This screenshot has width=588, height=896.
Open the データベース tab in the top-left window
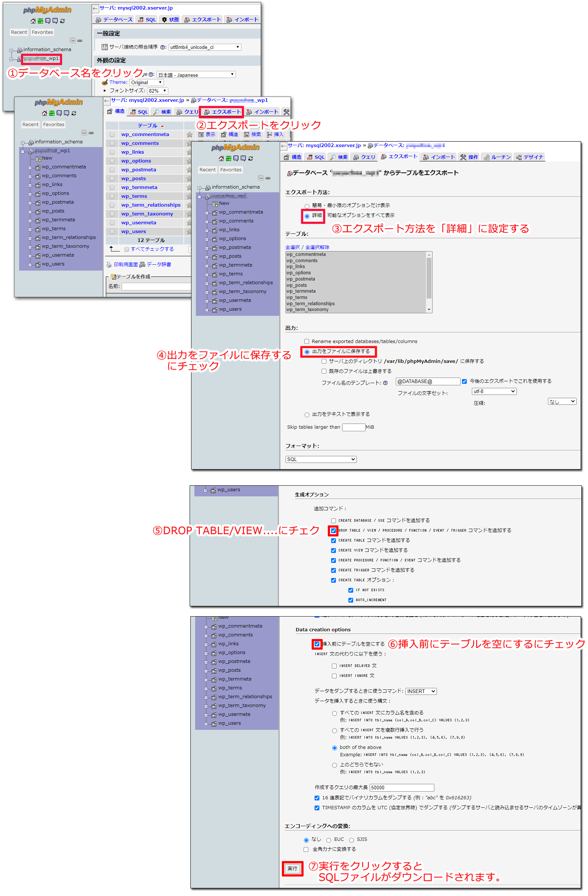pos(114,20)
